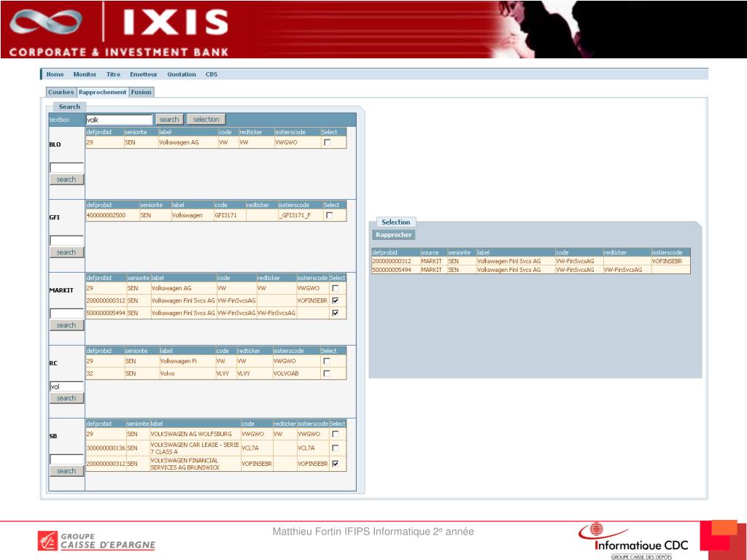Screen dimensions: 747x560
Task: Click the Informatique CDC logo
Action: click(x=634, y=540)
